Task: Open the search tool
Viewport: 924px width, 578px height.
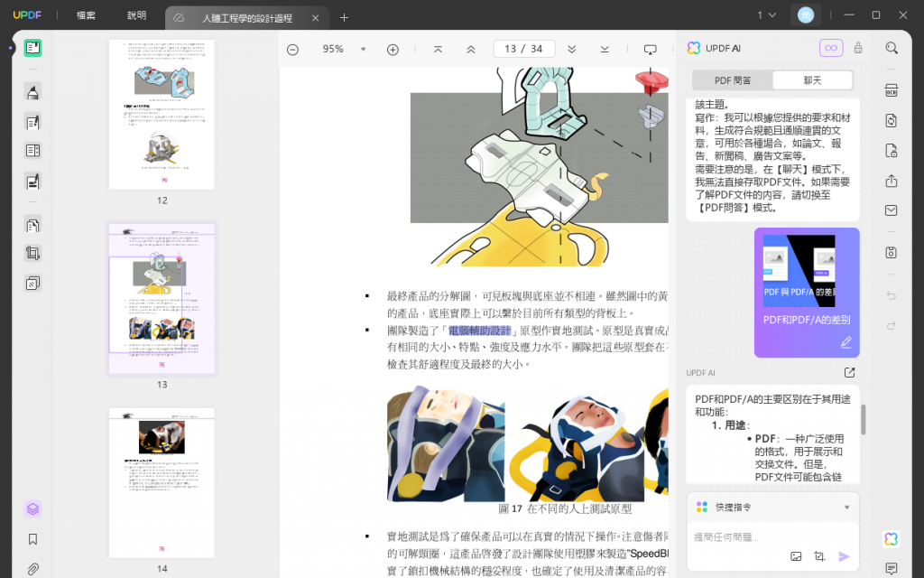Action: coord(892,48)
